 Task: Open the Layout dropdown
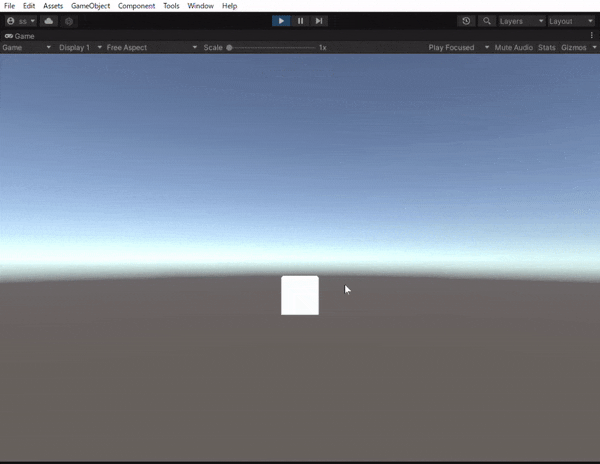click(x=571, y=21)
